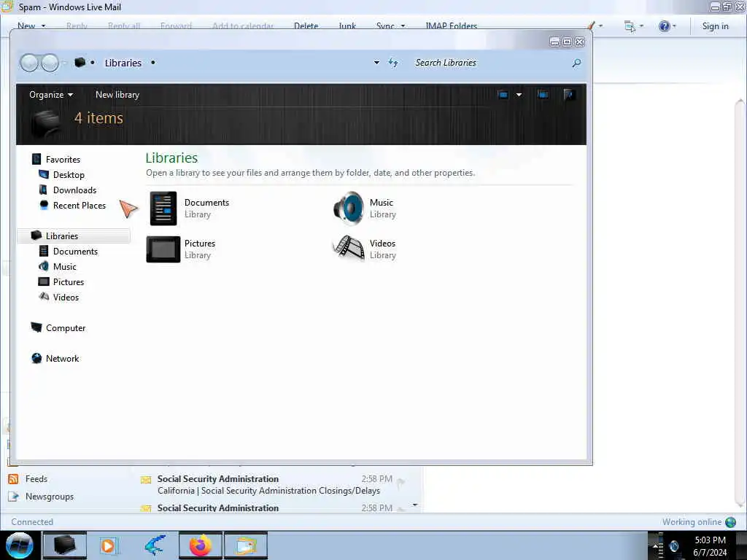Open the Pictures library icon
The height and width of the screenshot is (560, 747).
tap(163, 249)
